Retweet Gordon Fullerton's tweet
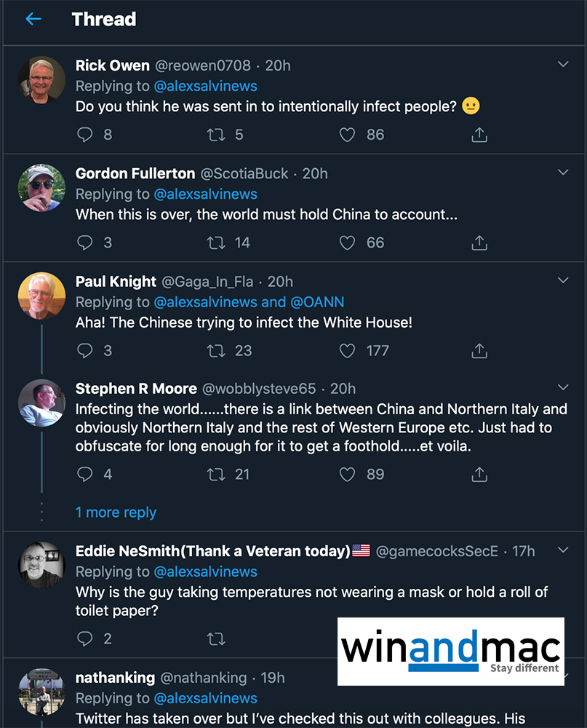The image size is (587, 728). 216,242
